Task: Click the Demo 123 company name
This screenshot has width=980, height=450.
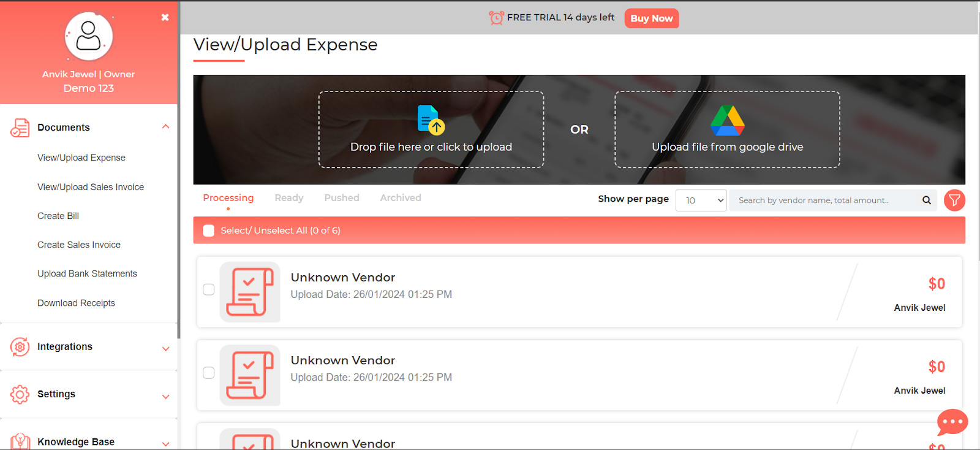Action: [x=89, y=88]
